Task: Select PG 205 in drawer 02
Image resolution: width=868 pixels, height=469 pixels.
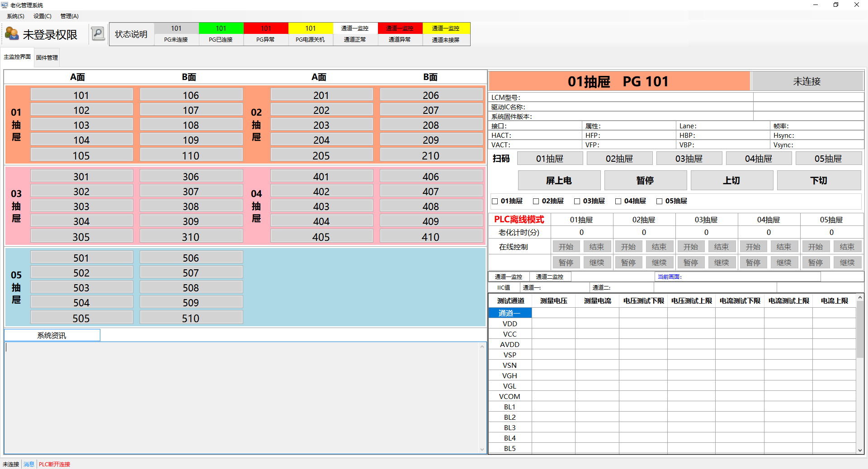Action: tap(321, 155)
